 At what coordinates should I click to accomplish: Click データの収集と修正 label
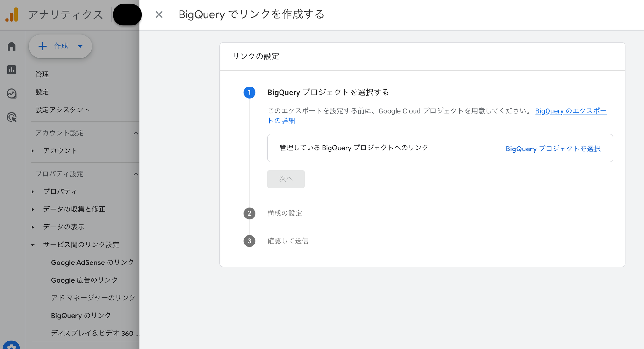[x=74, y=209]
